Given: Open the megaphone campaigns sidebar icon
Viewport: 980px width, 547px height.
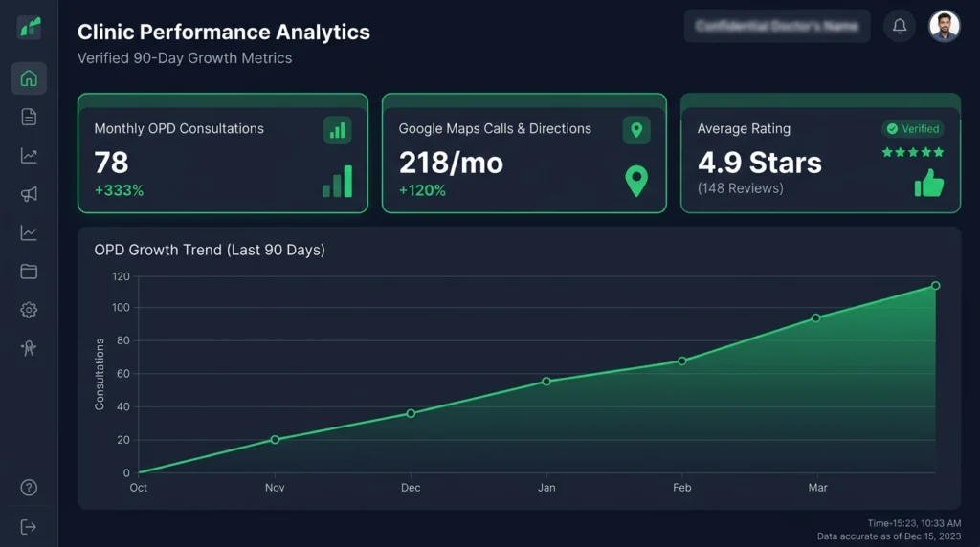Looking at the screenshot, I should click(x=29, y=194).
